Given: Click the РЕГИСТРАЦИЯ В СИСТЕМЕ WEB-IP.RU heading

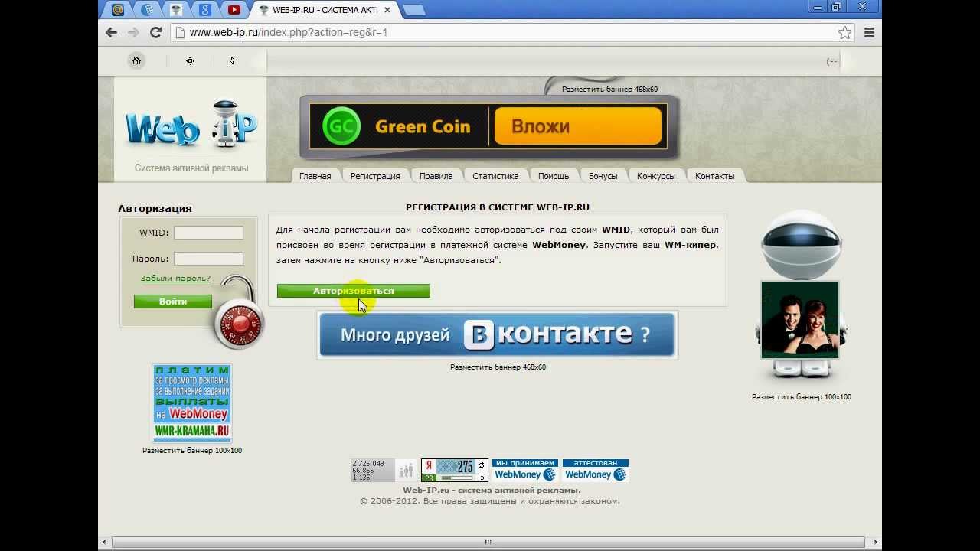Looking at the screenshot, I should pos(498,207).
